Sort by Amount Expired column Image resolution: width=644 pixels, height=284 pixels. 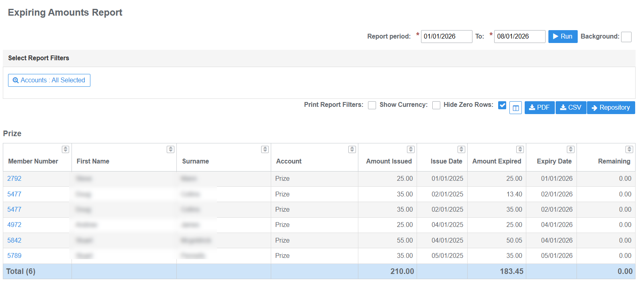520,149
